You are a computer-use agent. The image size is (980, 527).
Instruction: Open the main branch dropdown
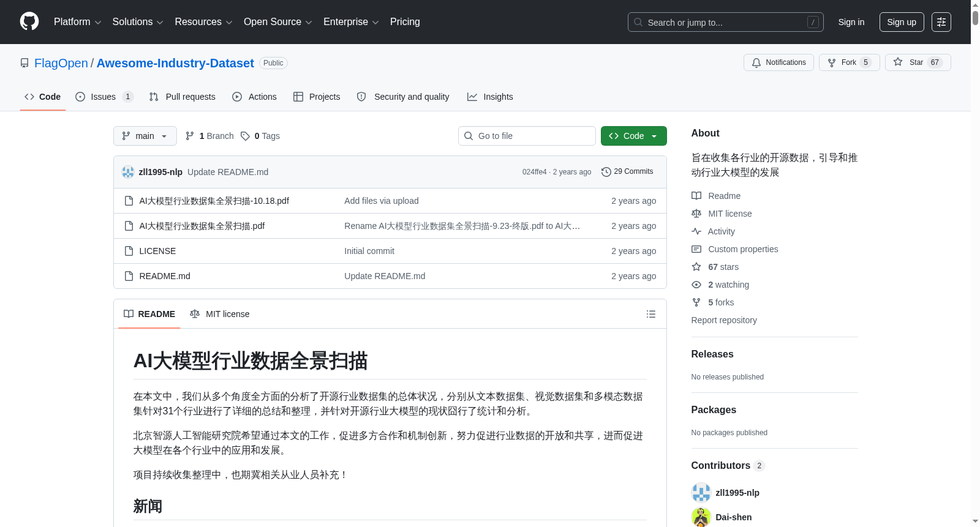(145, 136)
